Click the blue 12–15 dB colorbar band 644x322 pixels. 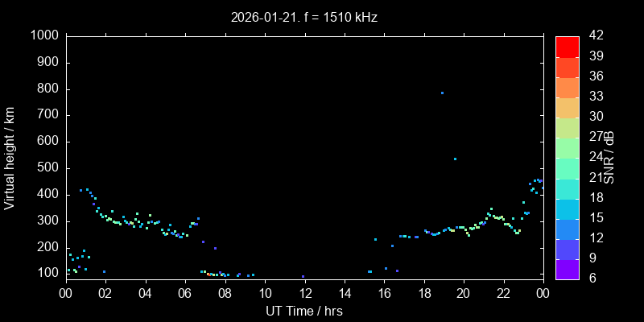[567, 229]
